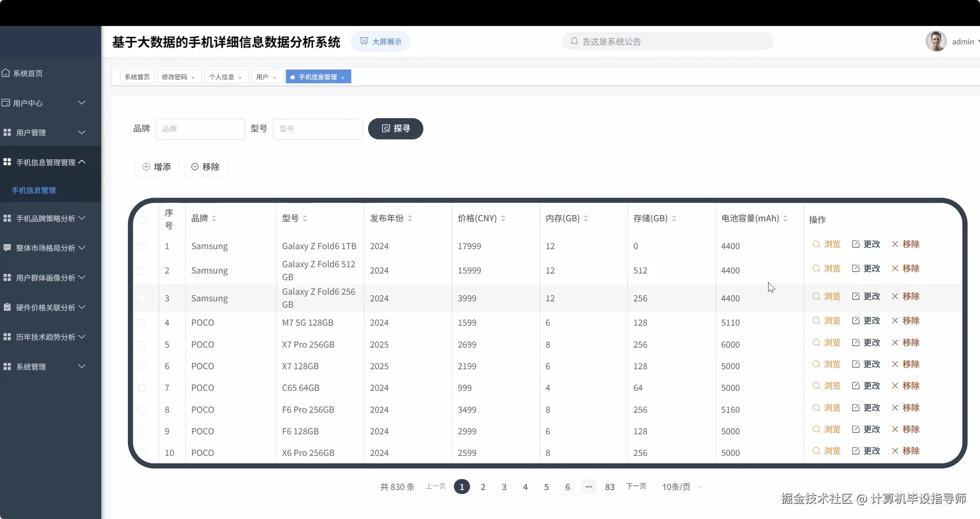Click the 增添 add button

tap(157, 167)
